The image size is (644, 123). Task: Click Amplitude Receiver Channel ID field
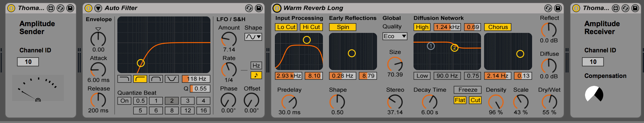coord(593,62)
